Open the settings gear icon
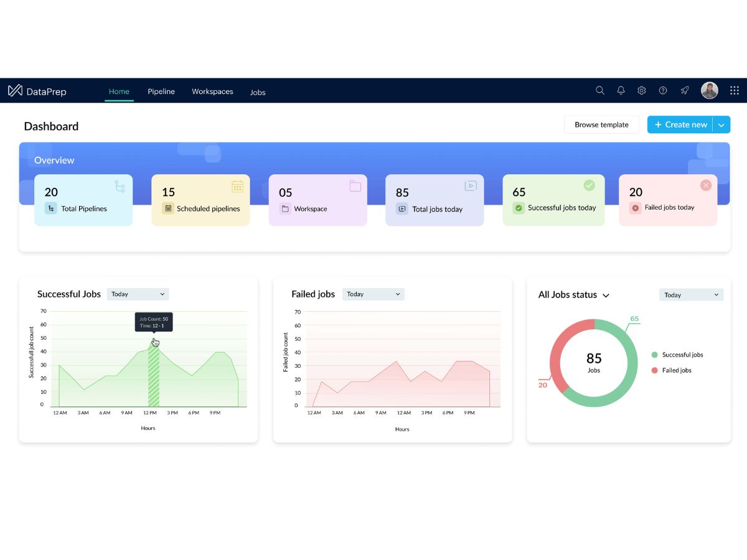Screen dimensions: 747x560 click(x=642, y=90)
